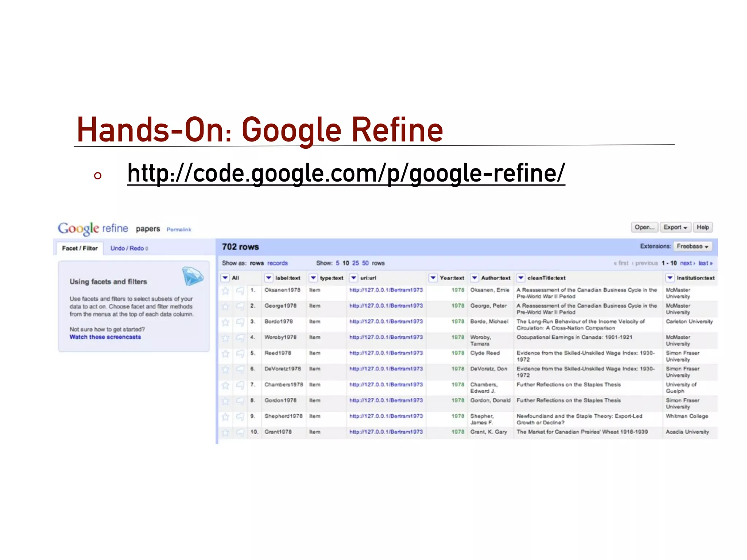The image size is (747, 560).
Task: Star row 5 Reed1978
Action: point(225,354)
